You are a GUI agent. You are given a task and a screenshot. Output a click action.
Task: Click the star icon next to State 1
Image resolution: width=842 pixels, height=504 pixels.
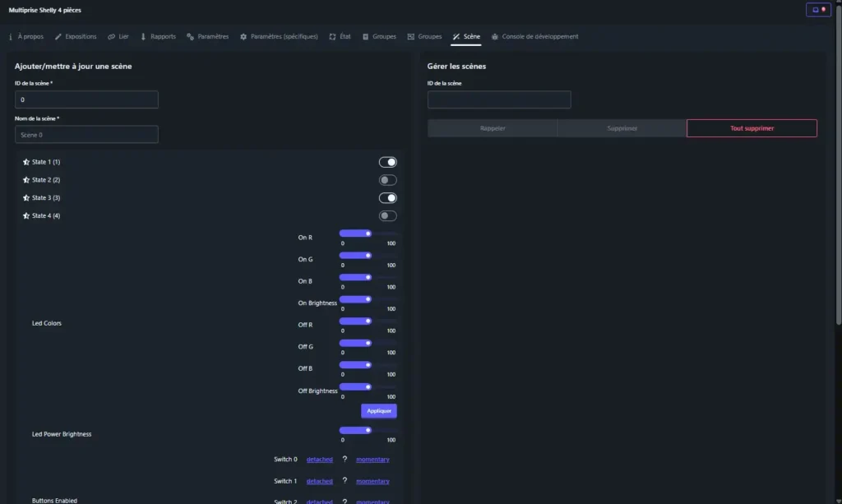tap(26, 162)
